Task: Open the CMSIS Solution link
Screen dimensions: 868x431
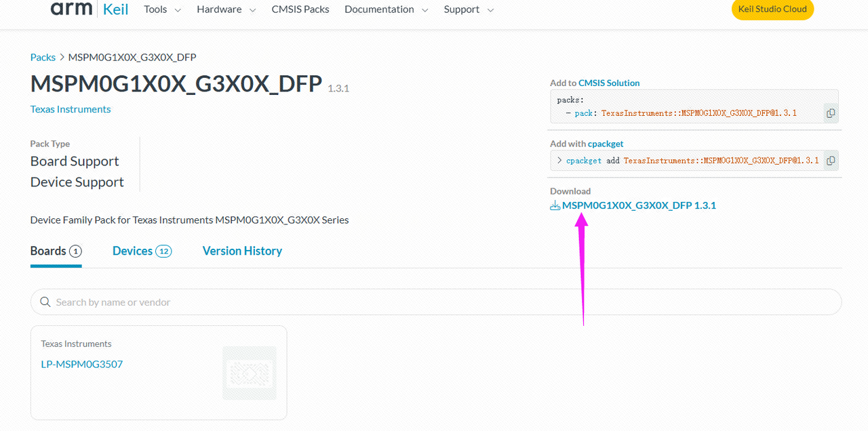Action: click(x=609, y=83)
